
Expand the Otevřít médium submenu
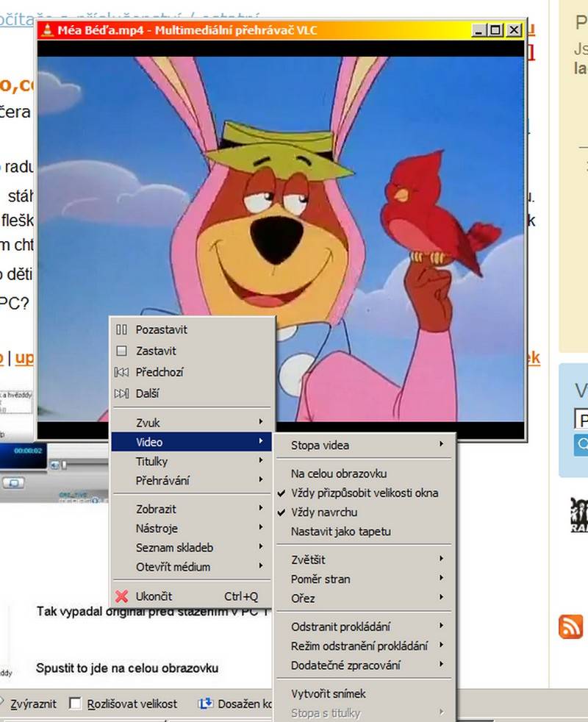(x=191, y=568)
